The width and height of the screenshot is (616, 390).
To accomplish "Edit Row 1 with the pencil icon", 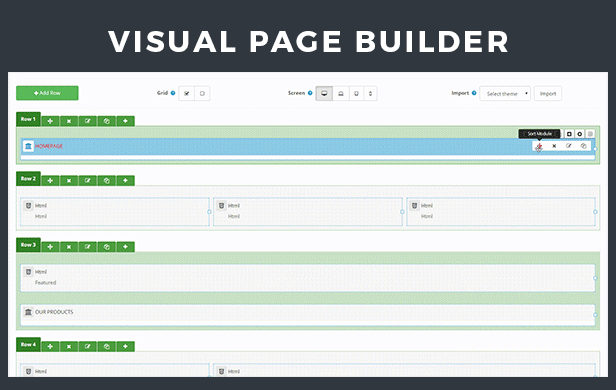I will 88,121.
